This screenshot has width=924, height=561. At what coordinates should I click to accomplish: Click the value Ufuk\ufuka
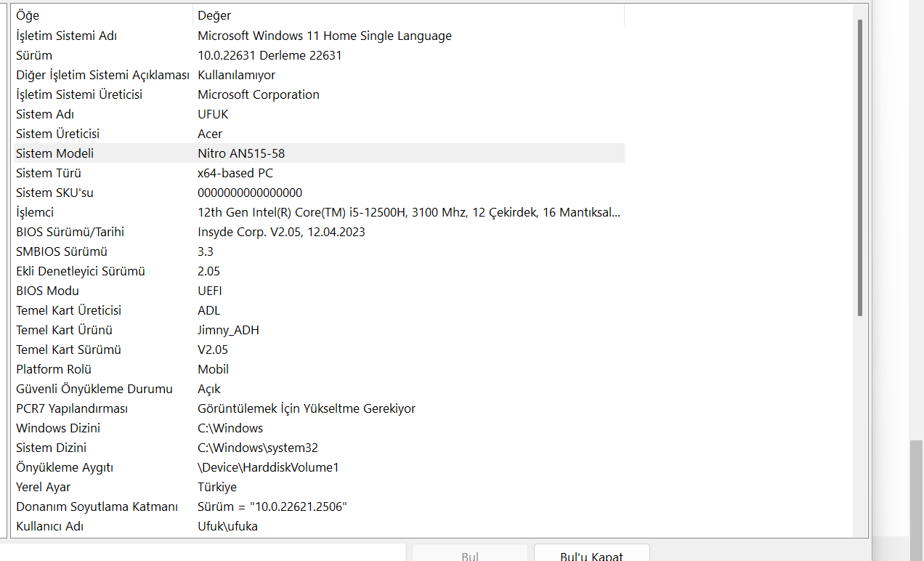pos(227,526)
